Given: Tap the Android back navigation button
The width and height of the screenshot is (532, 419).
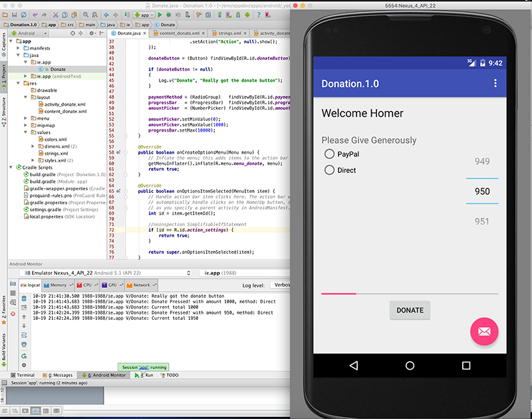Looking at the screenshot, I should (354, 365).
